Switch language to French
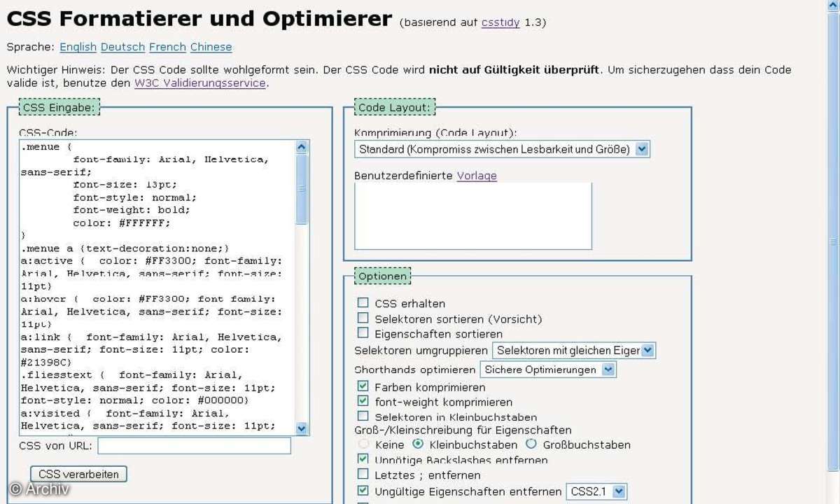The image size is (840, 504). click(167, 47)
